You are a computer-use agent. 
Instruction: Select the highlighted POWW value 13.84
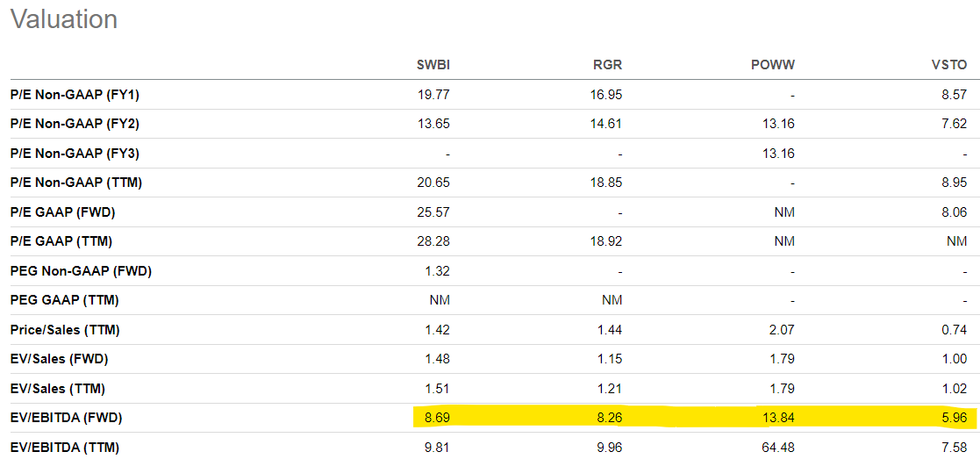(x=776, y=418)
